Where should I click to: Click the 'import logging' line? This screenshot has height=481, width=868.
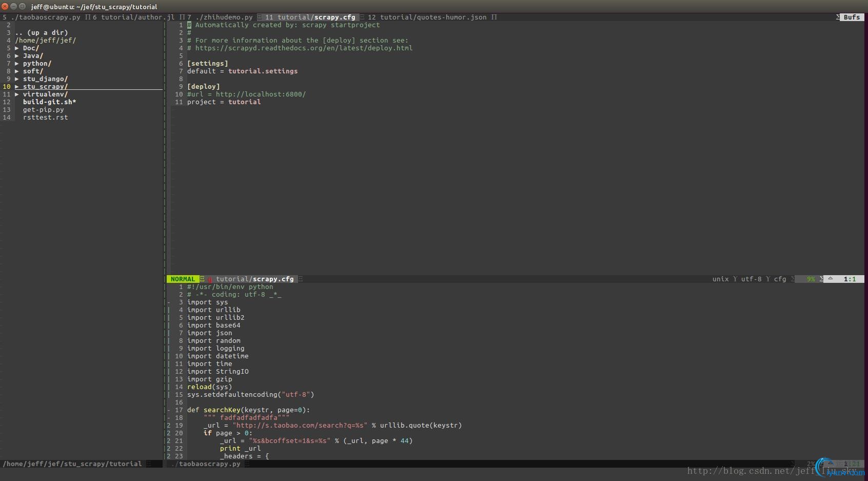[x=215, y=349]
